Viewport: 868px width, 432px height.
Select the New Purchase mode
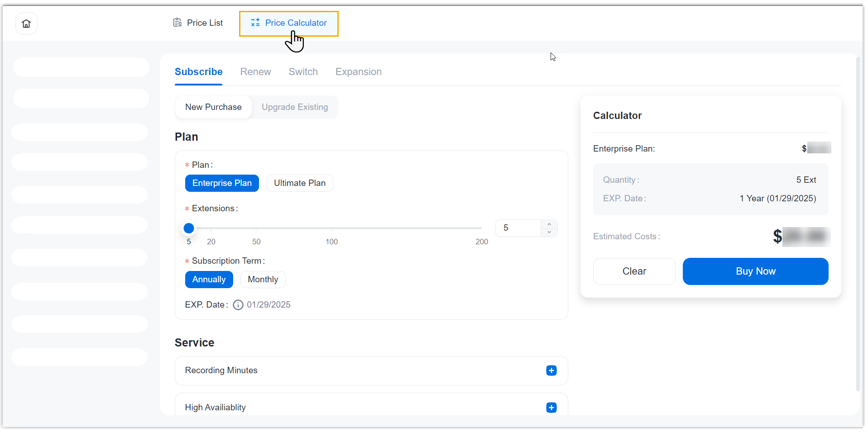(213, 107)
